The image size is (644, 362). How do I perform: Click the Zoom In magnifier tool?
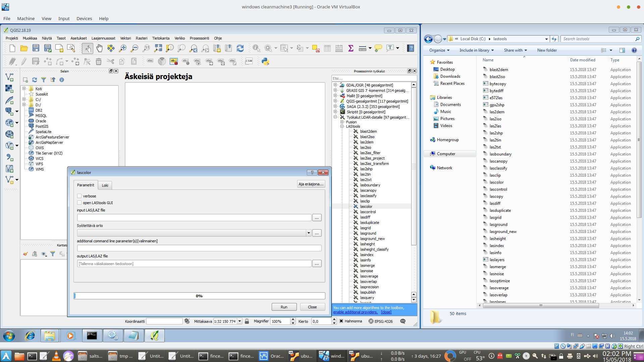123,48
